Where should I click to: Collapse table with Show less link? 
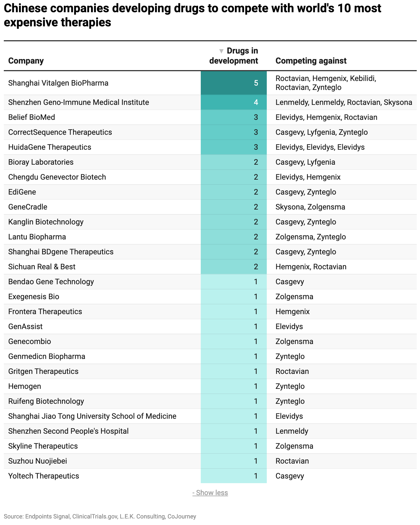(210, 493)
